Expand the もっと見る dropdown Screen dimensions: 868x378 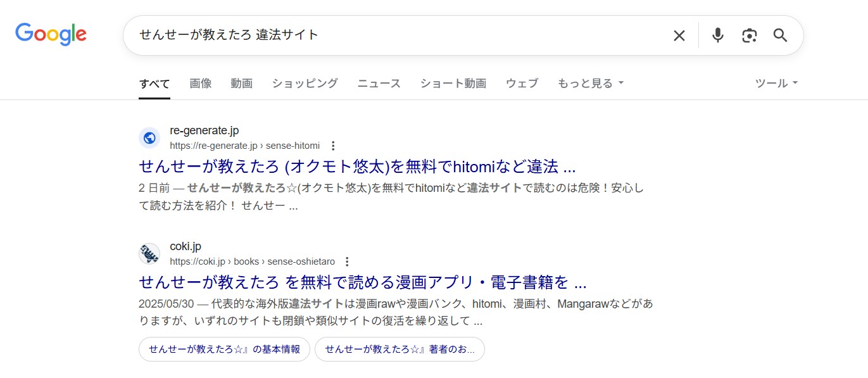[x=589, y=83]
